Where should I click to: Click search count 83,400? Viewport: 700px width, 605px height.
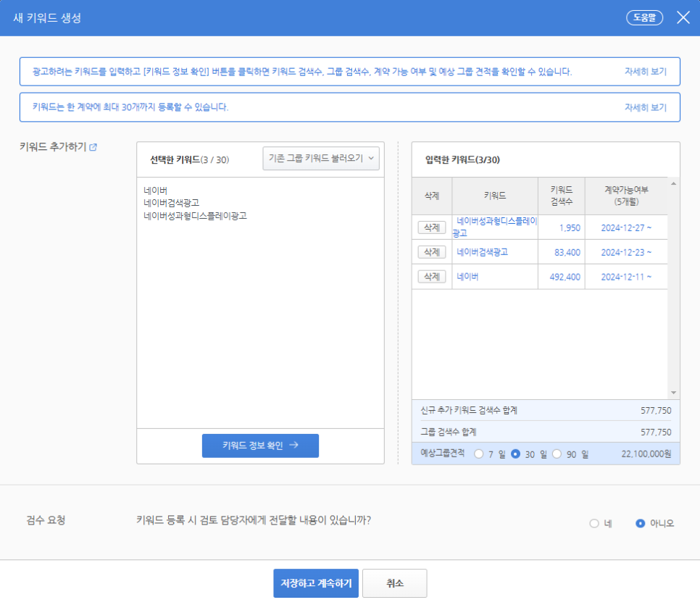point(567,252)
